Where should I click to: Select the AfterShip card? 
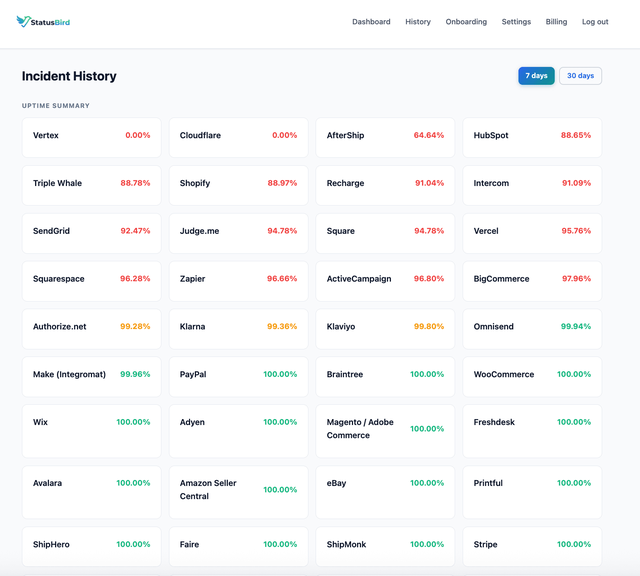tap(385, 138)
